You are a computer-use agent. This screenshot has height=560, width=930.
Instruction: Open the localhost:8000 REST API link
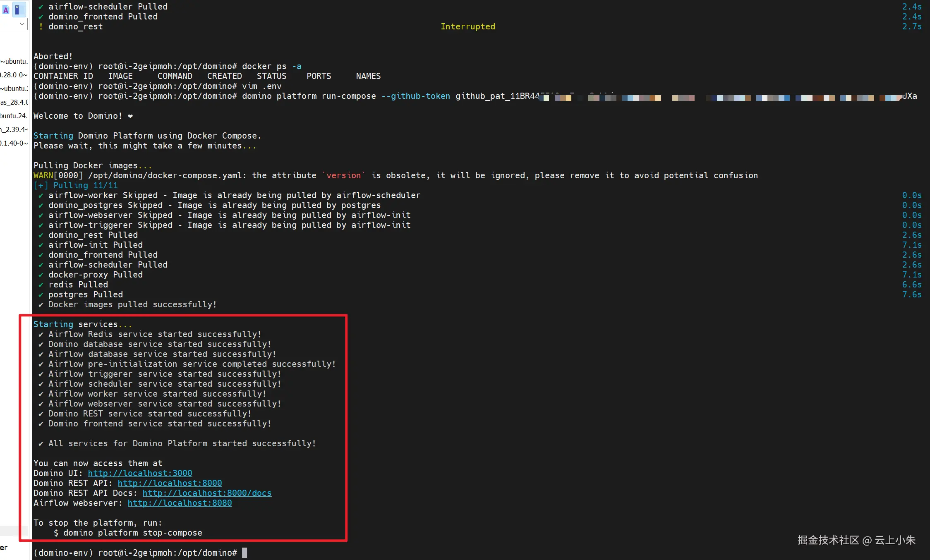[170, 483]
